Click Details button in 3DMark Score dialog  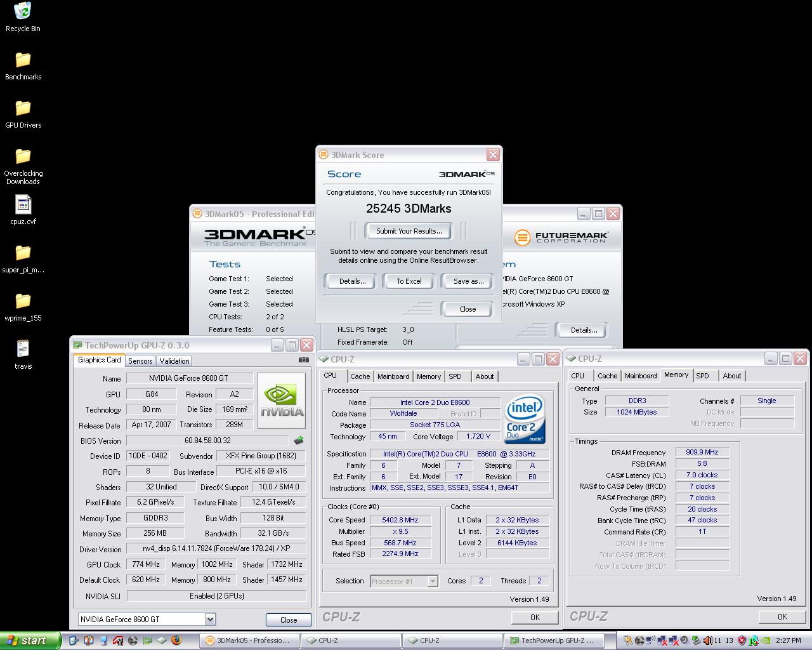(x=352, y=281)
